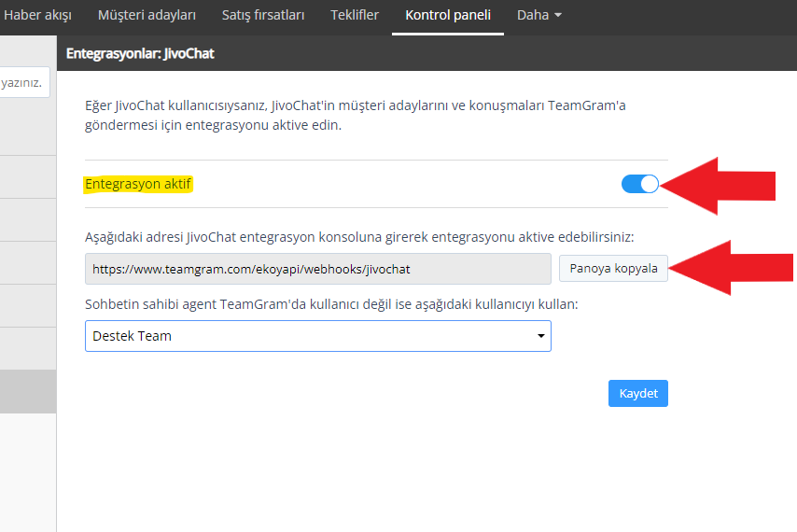This screenshot has width=797, height=532.
Task: Switch to the Müşteri adayları tab
Action: point(147,15)
